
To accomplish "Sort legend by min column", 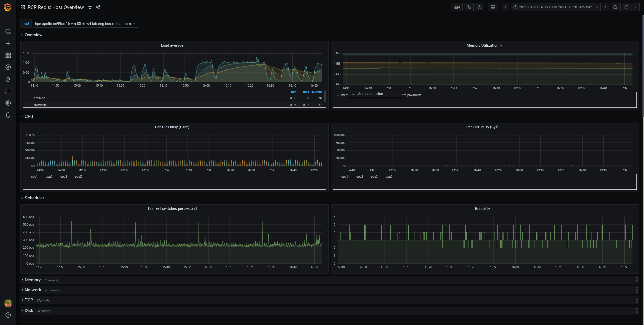I will (293, 92).
